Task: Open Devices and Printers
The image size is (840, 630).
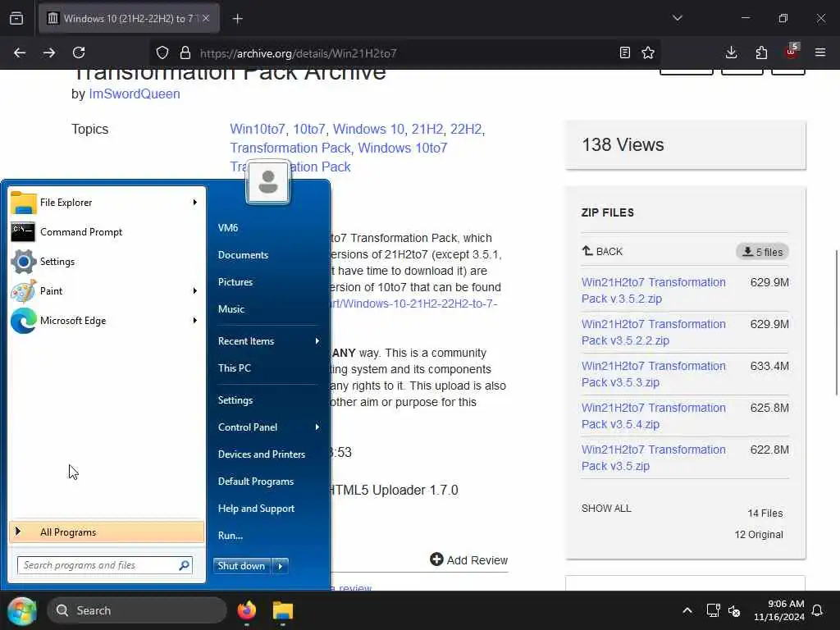Action: pos(262,454)
